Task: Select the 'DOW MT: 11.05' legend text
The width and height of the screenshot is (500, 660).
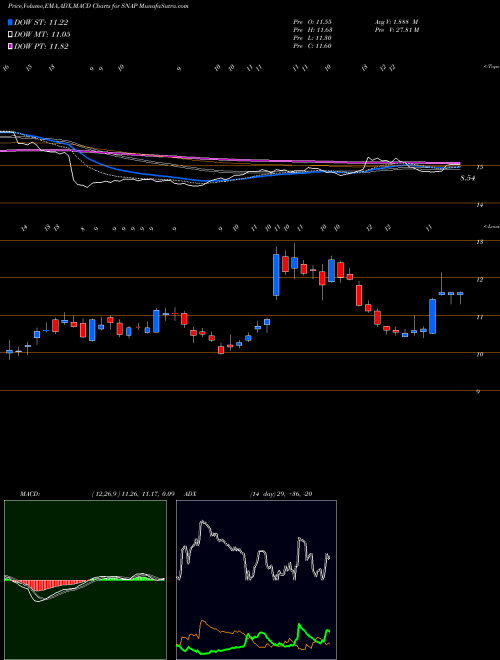Action: coord(42,35)
